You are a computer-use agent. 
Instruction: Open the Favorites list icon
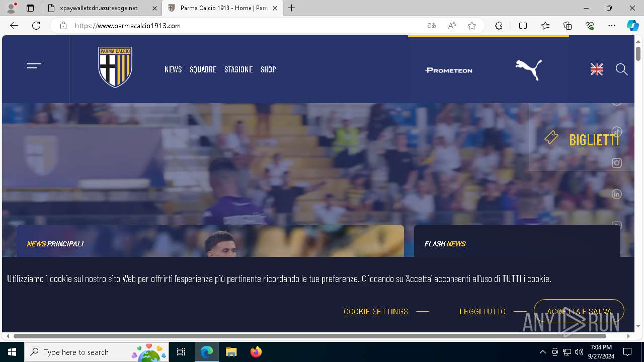(545, 26)
